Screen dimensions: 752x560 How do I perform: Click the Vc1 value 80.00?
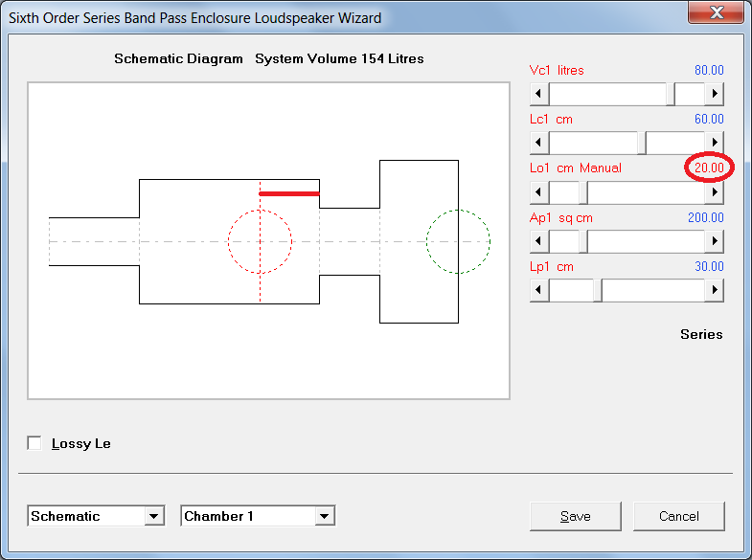coord(709,71)
